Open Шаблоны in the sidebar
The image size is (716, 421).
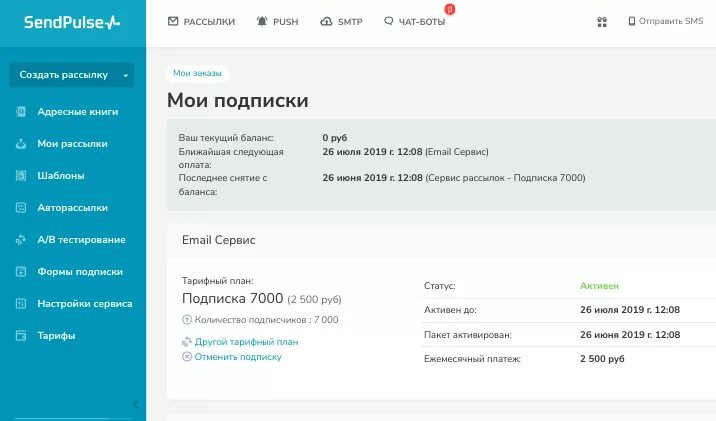[x=61, y=175]
